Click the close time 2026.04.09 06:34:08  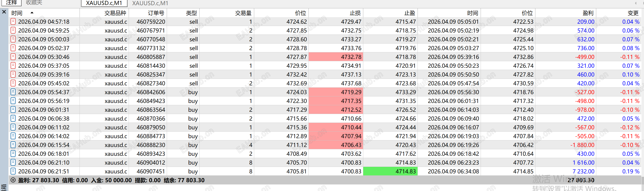tap(453, 171)
